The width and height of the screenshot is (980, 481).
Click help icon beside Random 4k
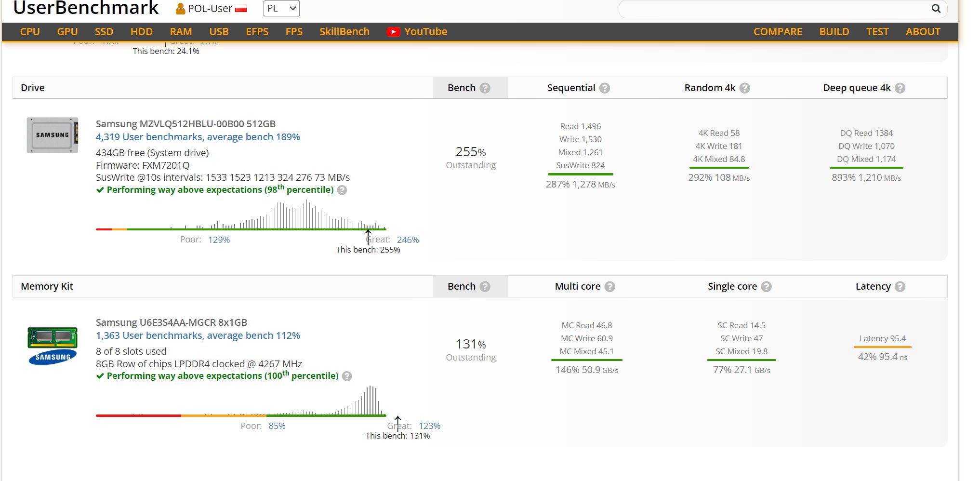pyautogui.click(x=744, y=88)
